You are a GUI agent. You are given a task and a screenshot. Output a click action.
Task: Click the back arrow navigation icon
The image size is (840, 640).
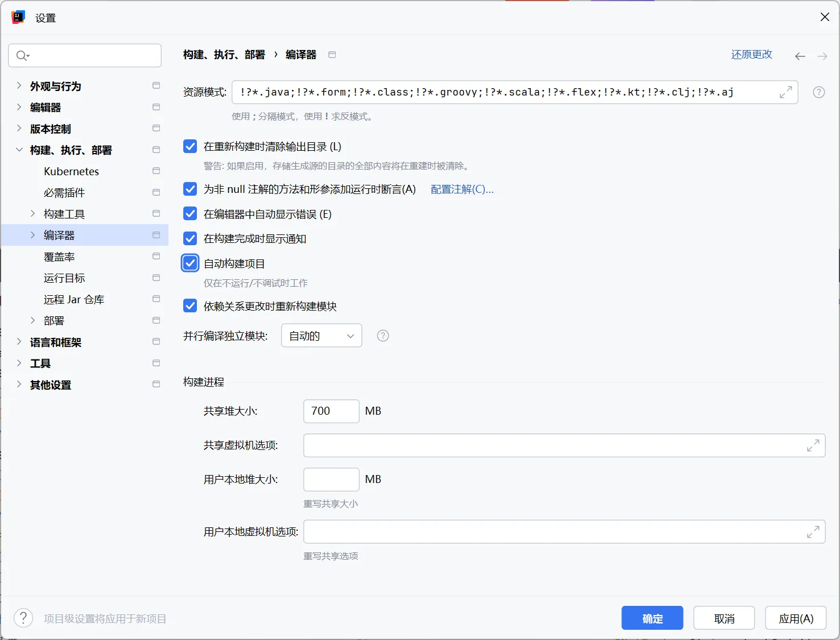(800, 56)
